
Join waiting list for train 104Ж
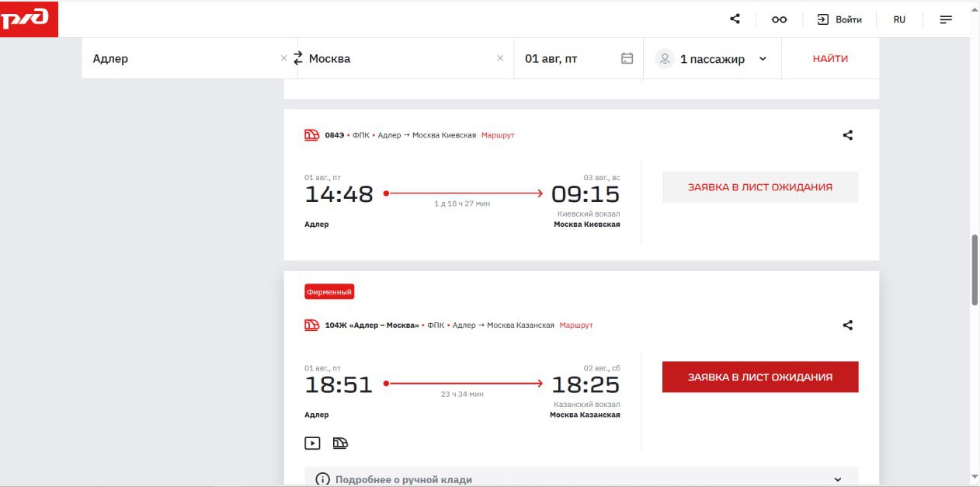pyautogui.click(x=759, y=377)
